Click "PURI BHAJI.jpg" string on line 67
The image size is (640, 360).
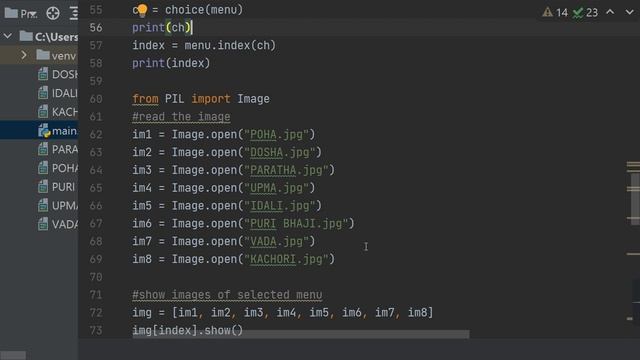point(296,223)
